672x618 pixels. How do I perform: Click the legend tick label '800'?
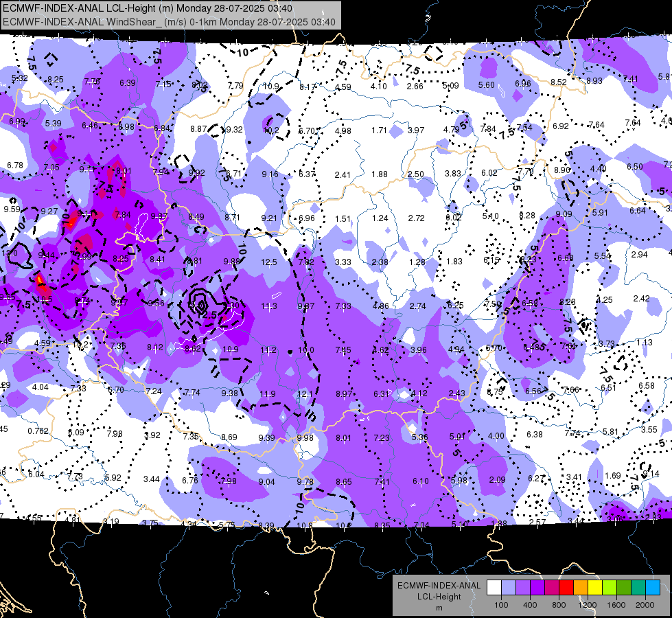click(x=559, y=605)
